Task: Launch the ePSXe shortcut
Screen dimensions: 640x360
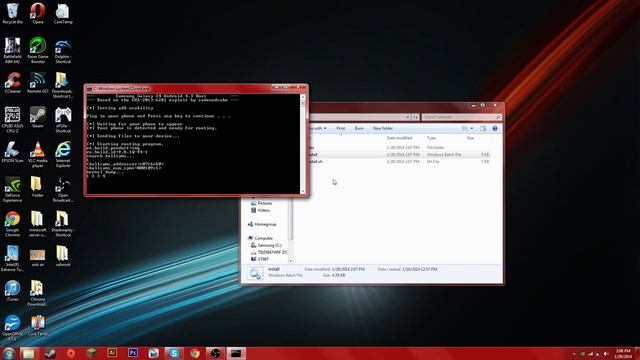Action: coord(62,120)
